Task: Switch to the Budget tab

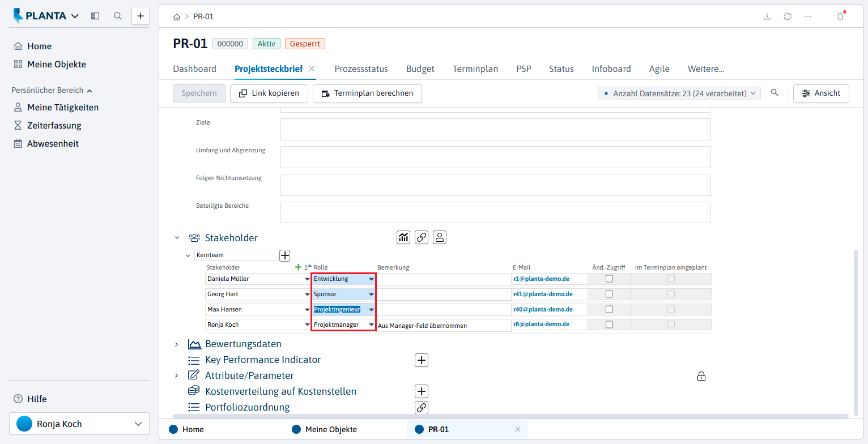Action: [420, 69]
